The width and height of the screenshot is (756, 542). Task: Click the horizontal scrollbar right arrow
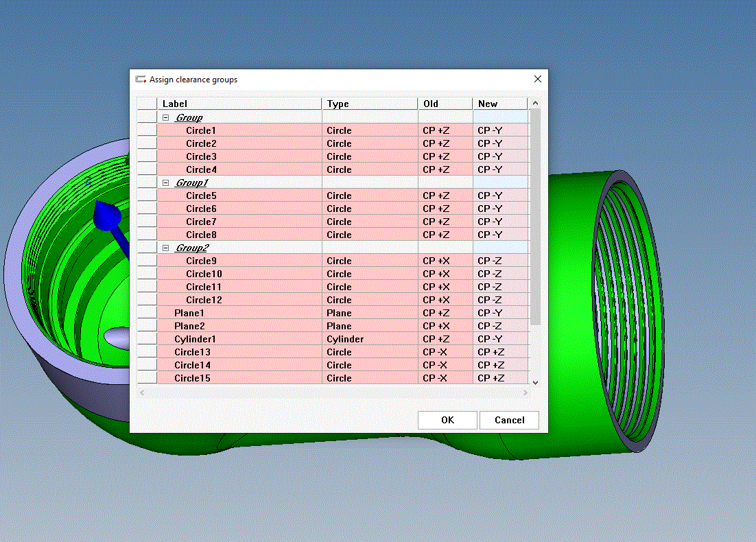(x=525, y=392)
